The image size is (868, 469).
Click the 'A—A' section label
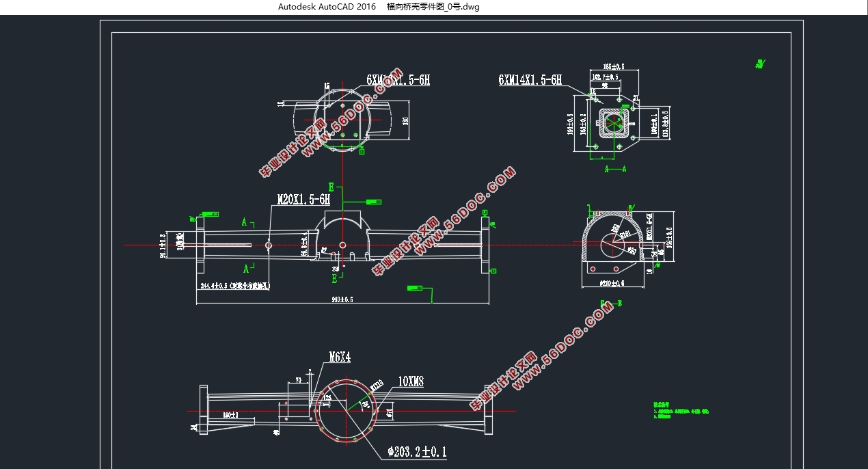615,168
